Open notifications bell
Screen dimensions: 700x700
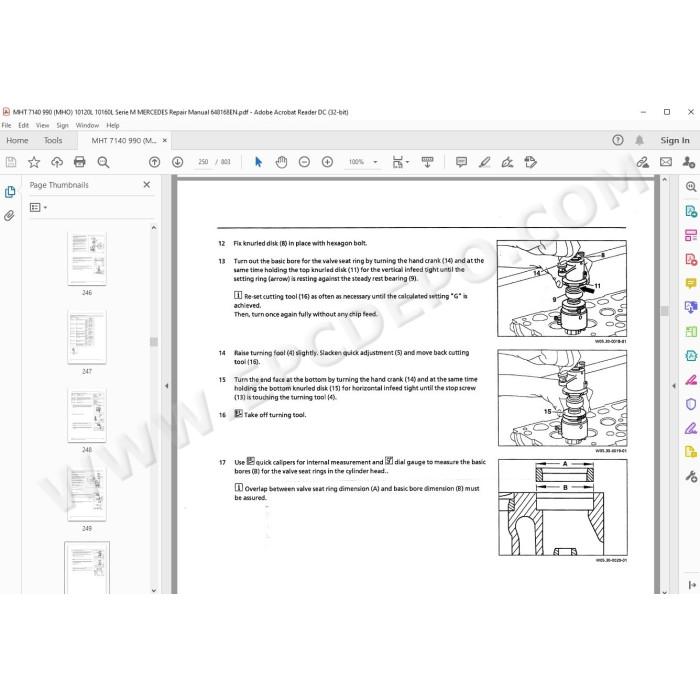(x=639, y=140)
